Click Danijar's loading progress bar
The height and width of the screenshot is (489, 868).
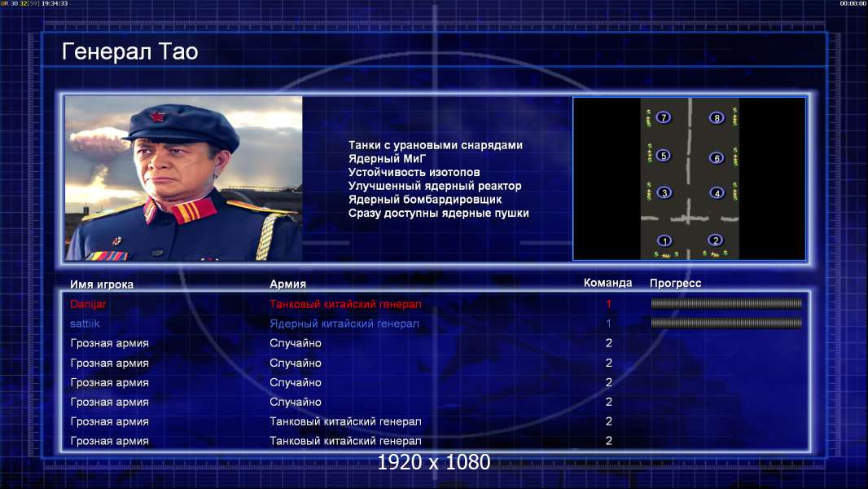click(x=726, y=303)
